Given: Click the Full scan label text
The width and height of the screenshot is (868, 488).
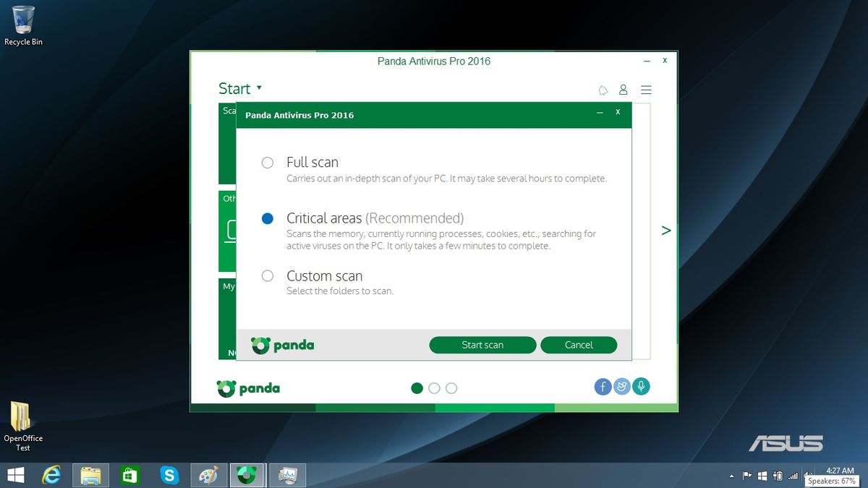Looking at the screenshot, I should (312, 163).
